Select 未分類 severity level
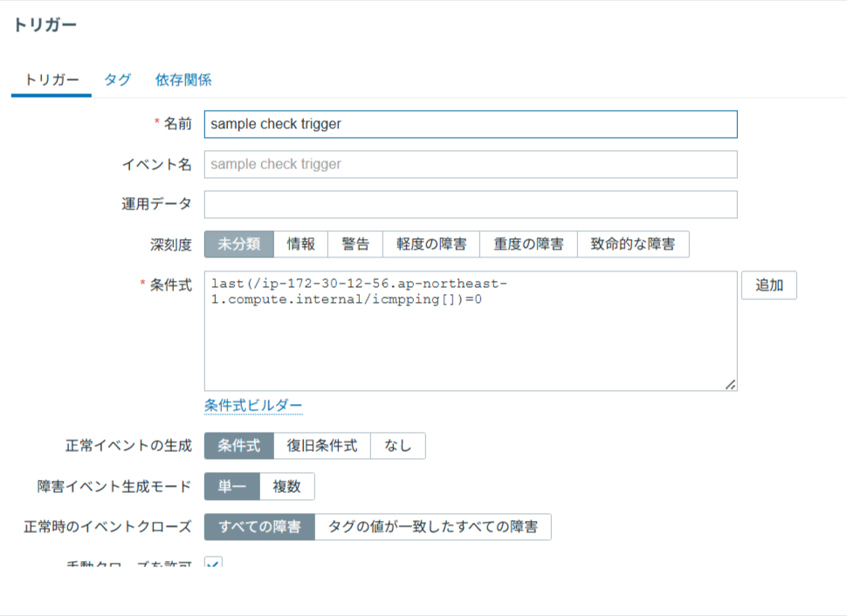The image size is (847, 616). 239,244
